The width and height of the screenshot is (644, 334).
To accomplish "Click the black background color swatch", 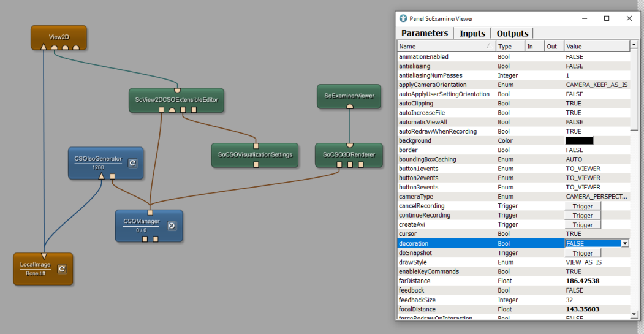I will coord(579,141).
